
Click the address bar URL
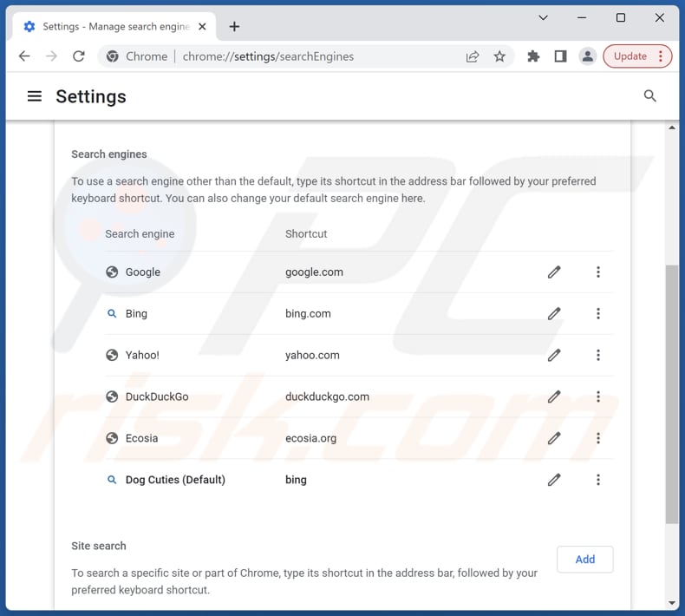(x=268, y=56)
